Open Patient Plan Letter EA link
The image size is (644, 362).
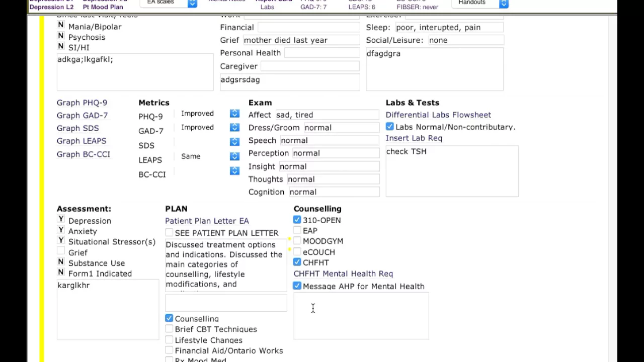207,221
